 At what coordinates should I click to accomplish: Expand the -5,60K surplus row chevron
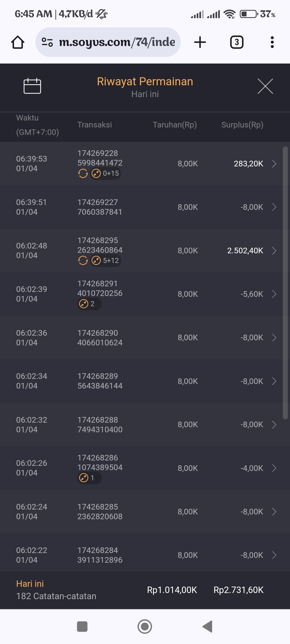click(x=274, y=294)
